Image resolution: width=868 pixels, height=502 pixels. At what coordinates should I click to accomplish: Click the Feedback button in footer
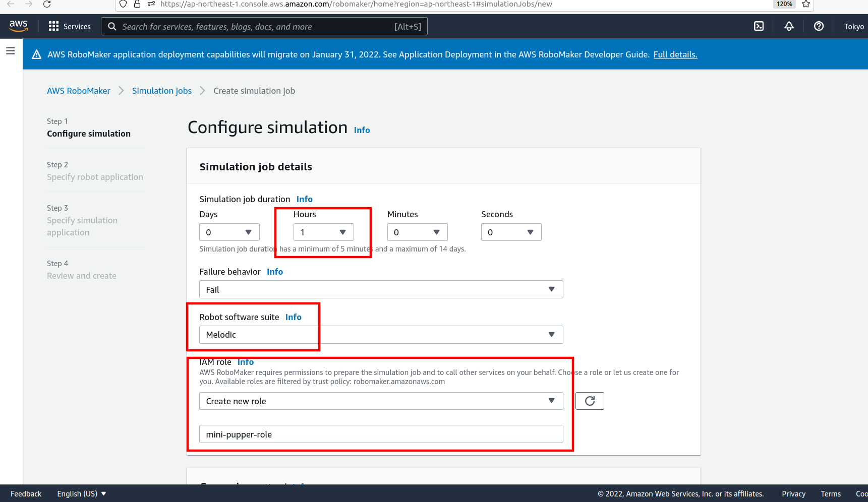pyautogui.click(x=26, y=494)
